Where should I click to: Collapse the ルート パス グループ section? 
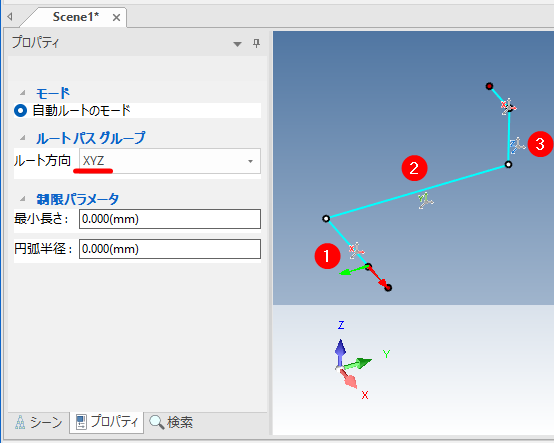pos(23,137)
